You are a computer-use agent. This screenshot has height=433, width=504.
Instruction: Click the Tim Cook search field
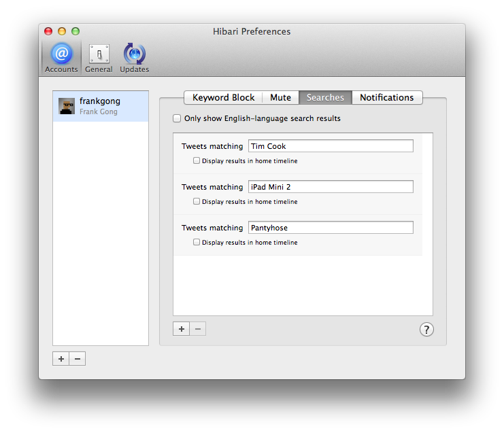(331, 146)
